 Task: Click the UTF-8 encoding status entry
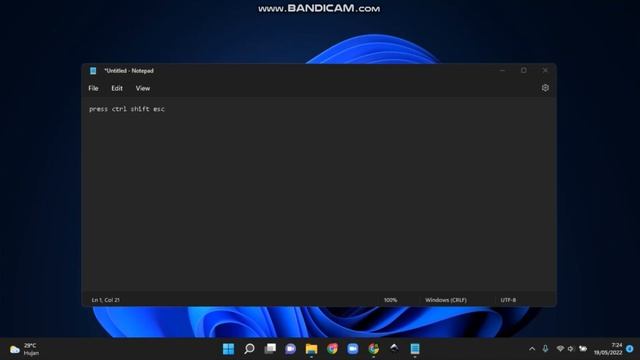508,300
